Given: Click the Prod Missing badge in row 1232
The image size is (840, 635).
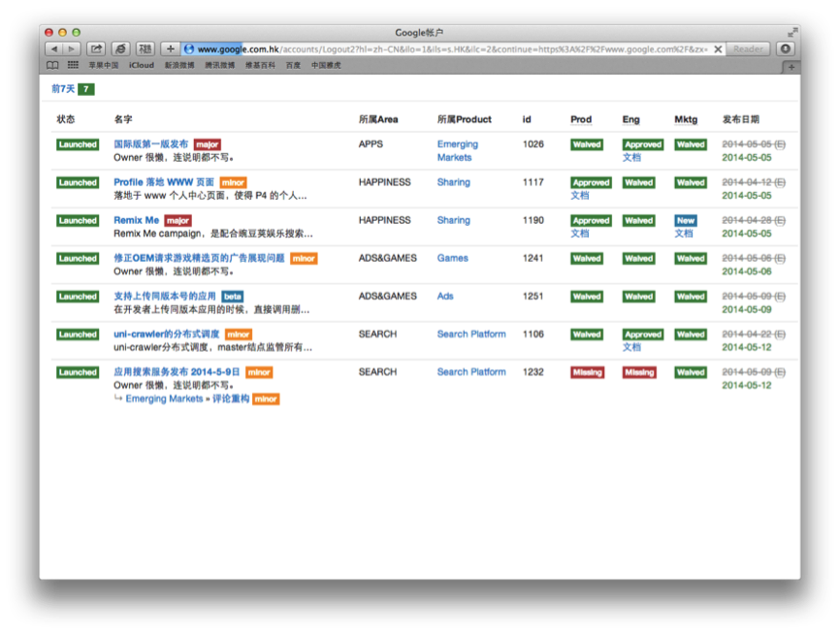Looking at the screenshot, I should pyautogui.click(x=587, y=372).
